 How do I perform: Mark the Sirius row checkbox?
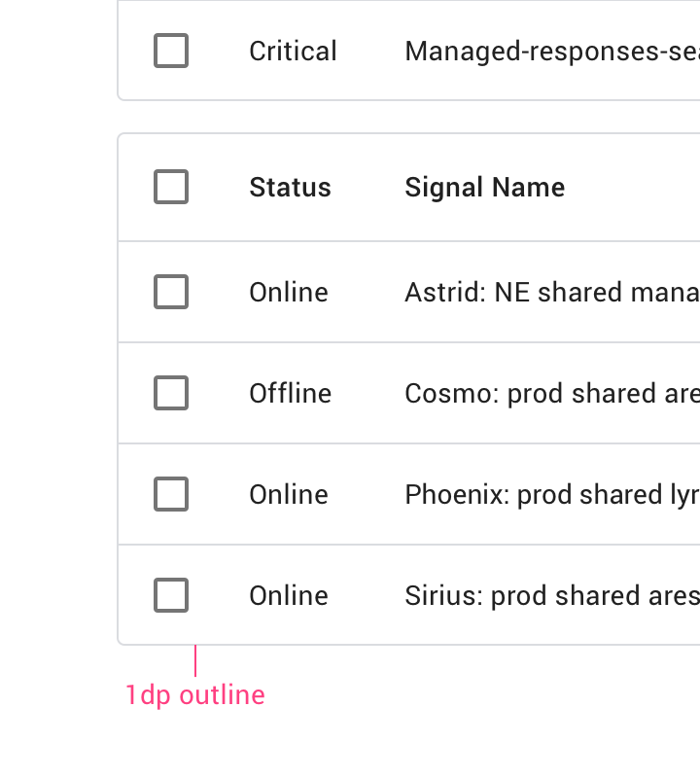click(171, 595)
